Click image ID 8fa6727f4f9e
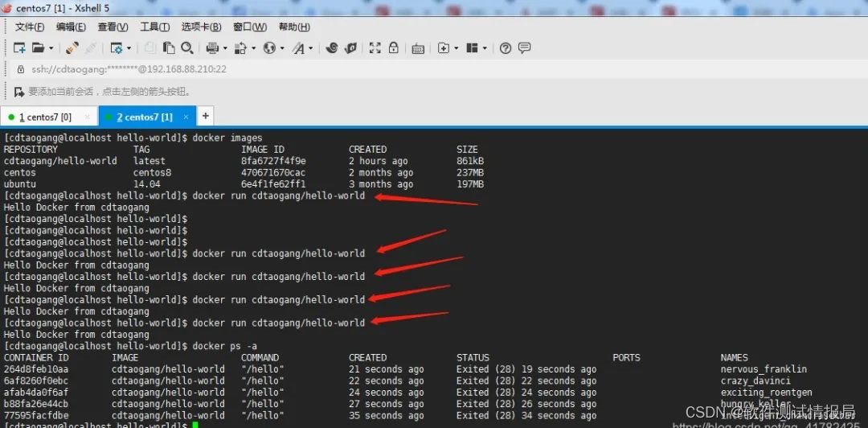This screenshot has width=868, height=428. [x=273, y=161]
